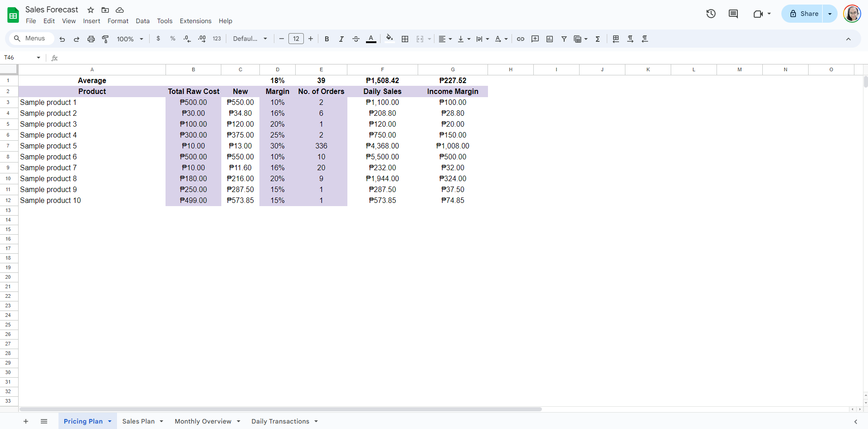Open the Pricing Plan tab options arrow
This screenshot has height=429, width=868.
[110, 421]
